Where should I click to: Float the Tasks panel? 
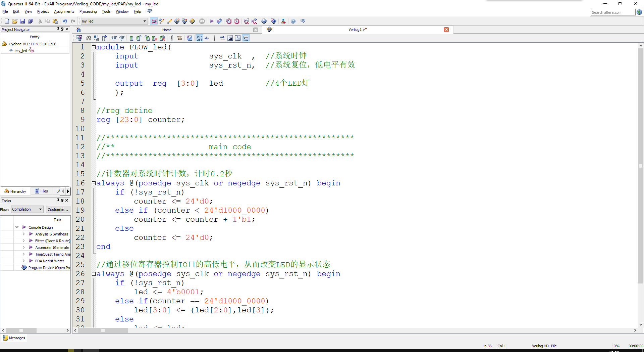[62, 200]
